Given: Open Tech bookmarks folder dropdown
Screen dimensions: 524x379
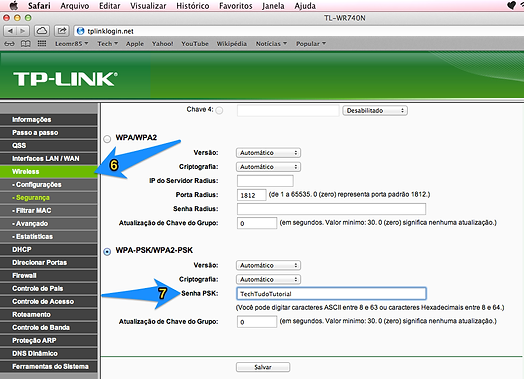Looking at the screenshot, I should [x=108, y=44].
